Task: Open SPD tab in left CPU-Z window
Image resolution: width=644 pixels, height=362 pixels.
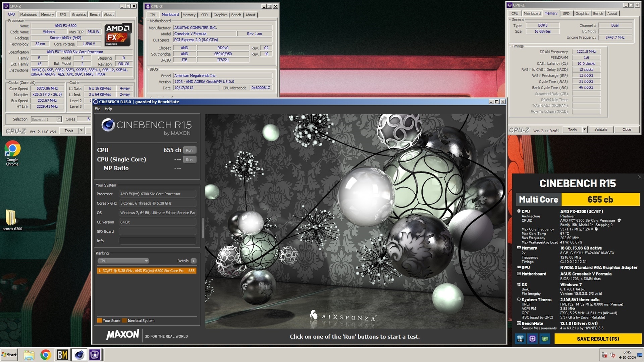Action: click(x=63, y=14)
